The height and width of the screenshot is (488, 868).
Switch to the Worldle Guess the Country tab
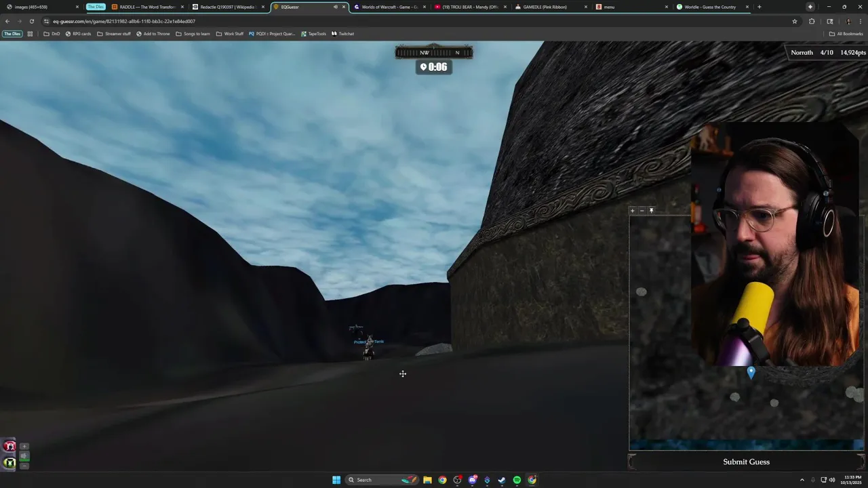tap(712, 7)
